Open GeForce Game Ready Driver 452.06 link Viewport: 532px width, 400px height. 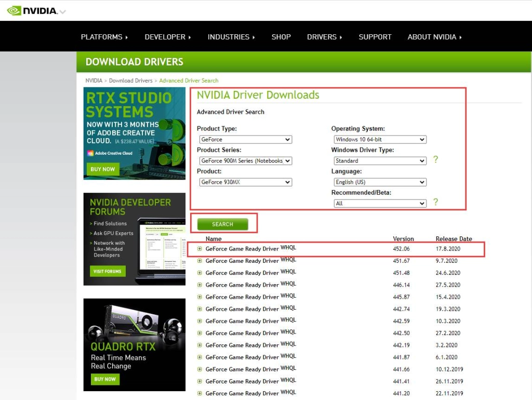coord(242,249)
